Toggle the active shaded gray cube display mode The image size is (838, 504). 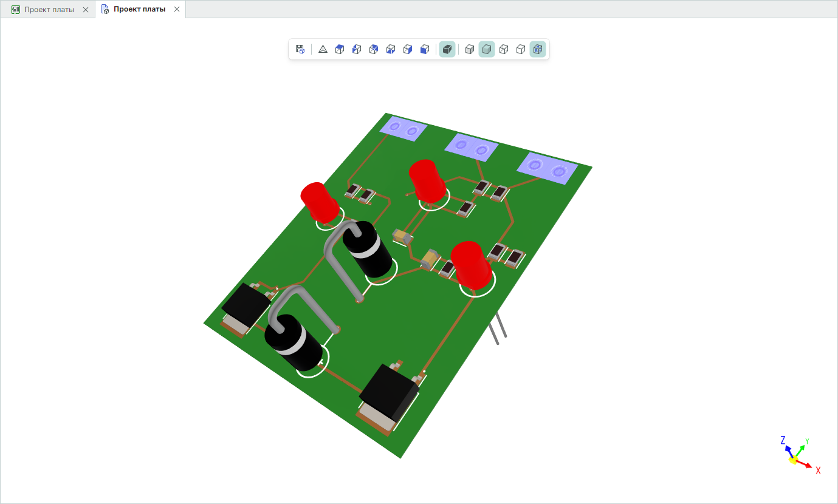487,49
